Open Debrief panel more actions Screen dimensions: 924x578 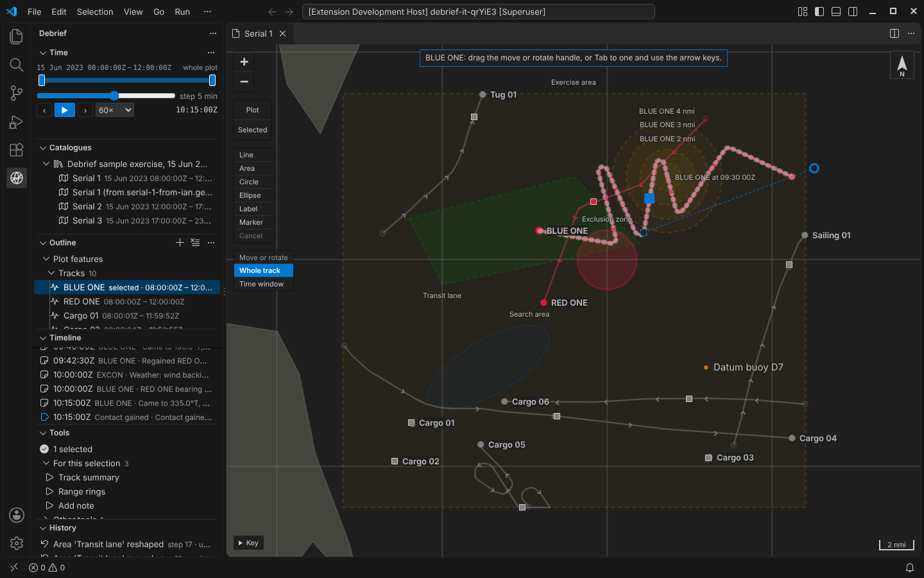pos(213,33)
